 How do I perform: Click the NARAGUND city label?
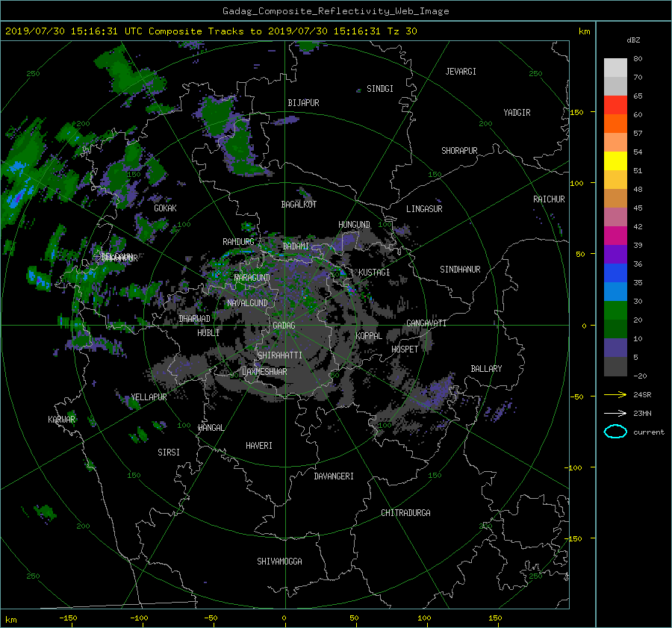click(252, 278)
